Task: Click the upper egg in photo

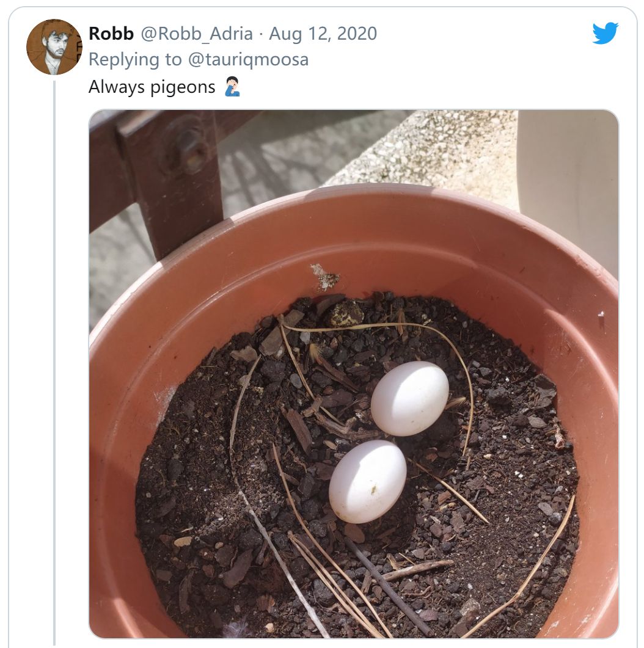Action: [x=409, y=398]
